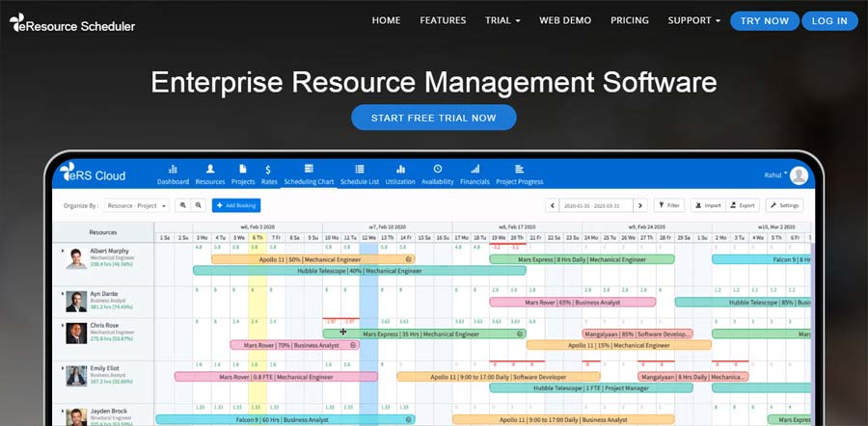This screenshot has width=868, height=426.
Task: Select Mangalyaan 85% Software Developer booking
Action: (x=637, y=333)
